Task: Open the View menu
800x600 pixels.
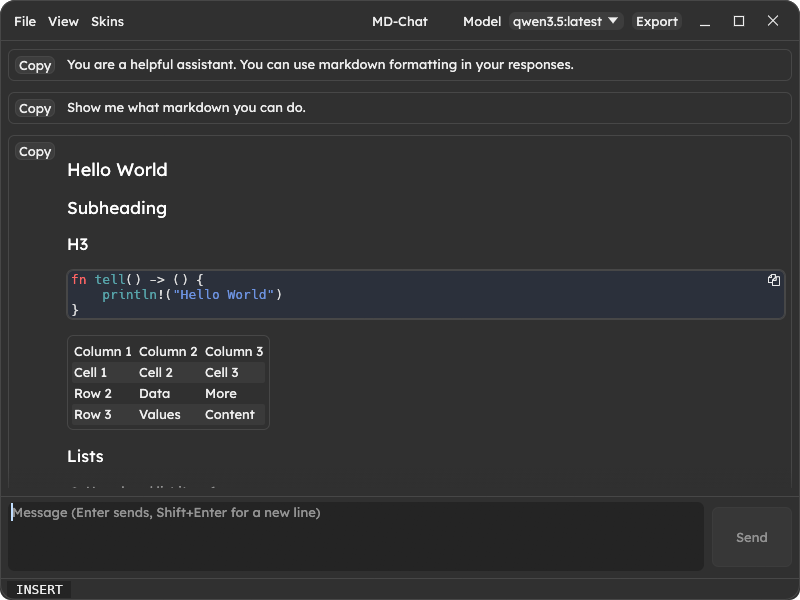Action: (63, 21)
